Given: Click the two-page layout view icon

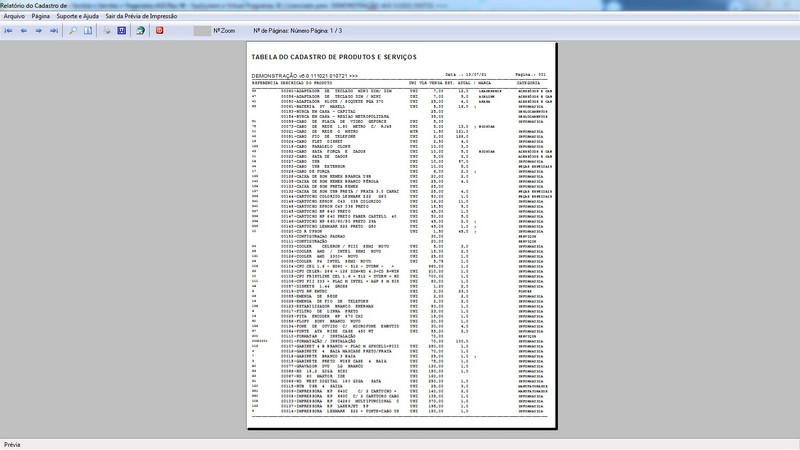Looking at the screenshot, I should coord(88,31).
